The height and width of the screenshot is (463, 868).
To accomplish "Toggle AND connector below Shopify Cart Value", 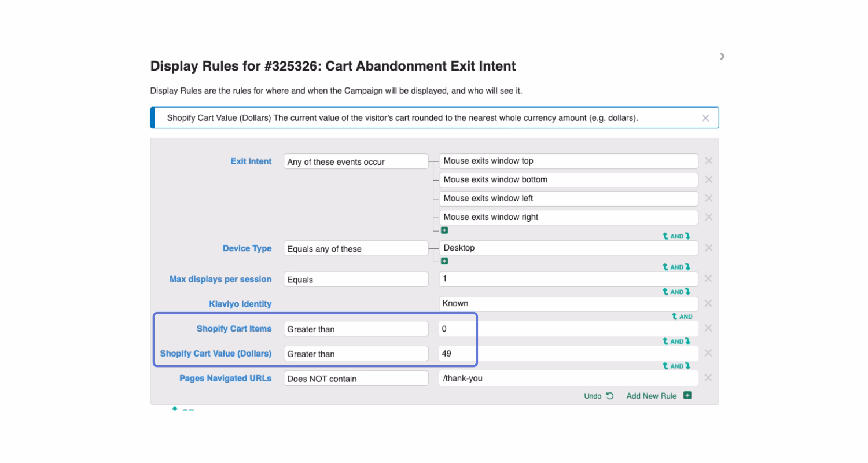I will [x=676, y=366].
